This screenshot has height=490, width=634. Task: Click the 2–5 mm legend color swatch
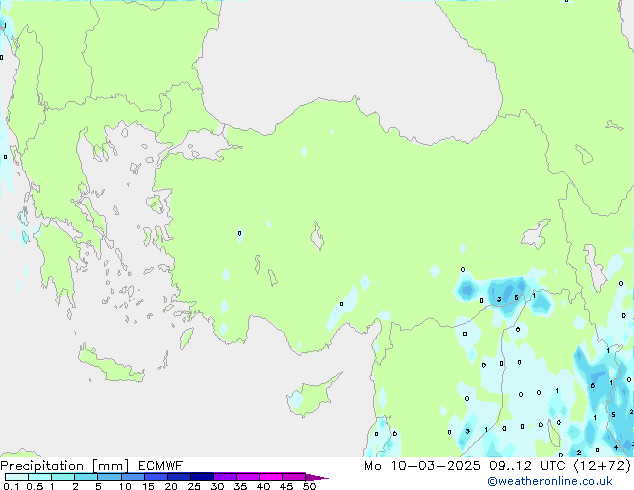point(86,477)
